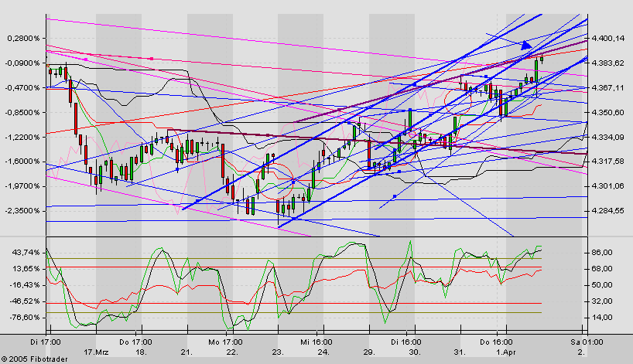Click the -16,43% oscillator label
This screenshot has height=364, width=633.
(25, 285)
